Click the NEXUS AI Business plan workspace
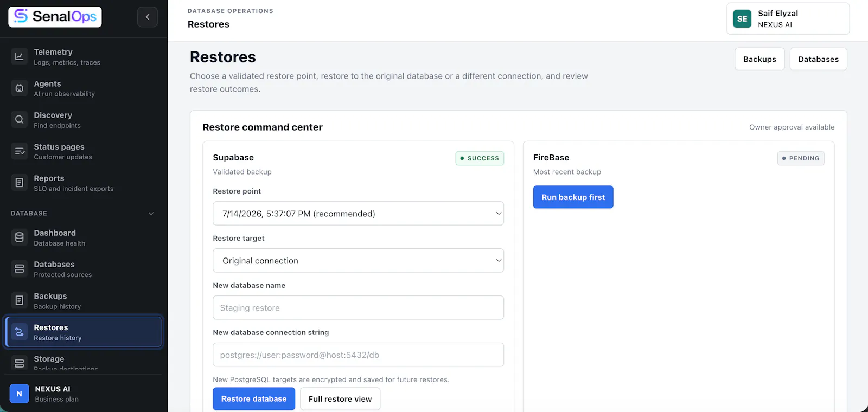The width and height of the screenshot is (868, 412). pos(84,394)
